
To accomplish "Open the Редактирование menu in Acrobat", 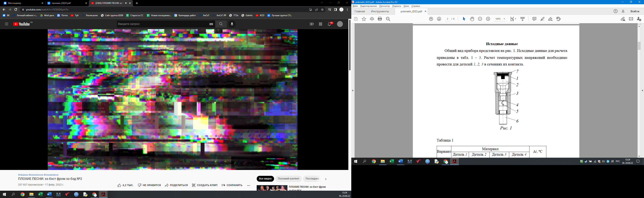I will 368,6.
